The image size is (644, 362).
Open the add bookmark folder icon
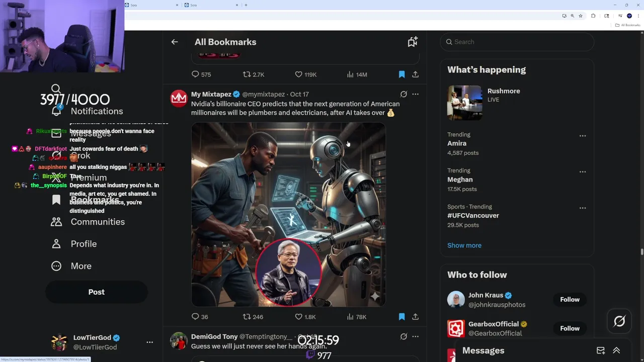click(x=413, y=42)
